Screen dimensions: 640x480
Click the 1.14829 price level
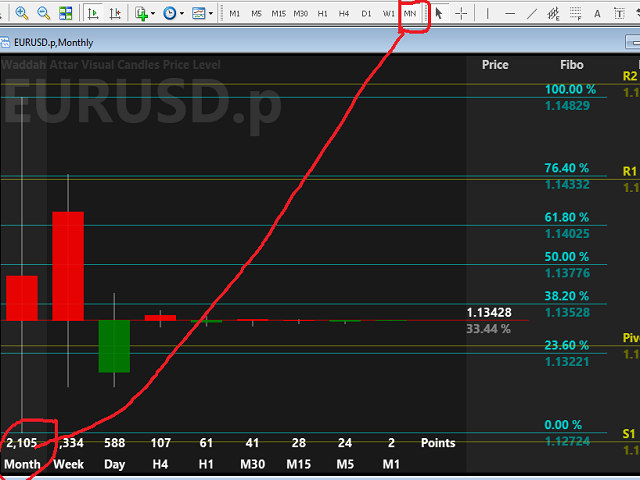[x=567, y=106]
